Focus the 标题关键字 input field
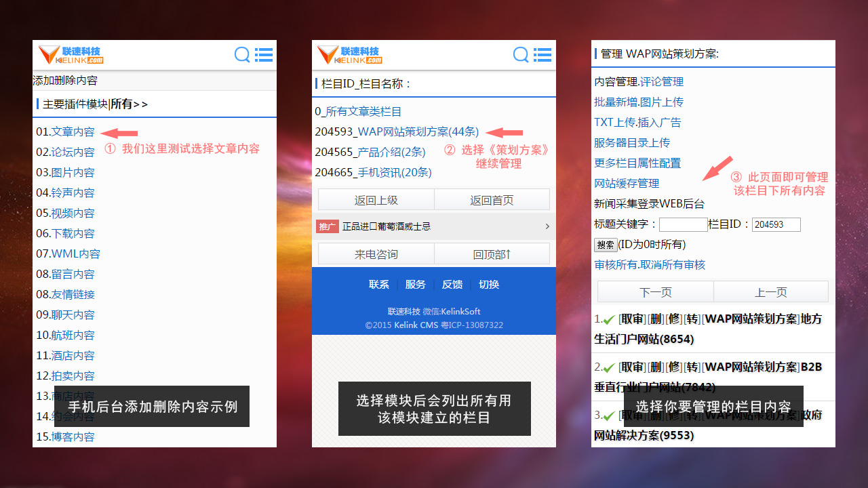The width and height of the screenshot is (868, 488). pos(683,224)
